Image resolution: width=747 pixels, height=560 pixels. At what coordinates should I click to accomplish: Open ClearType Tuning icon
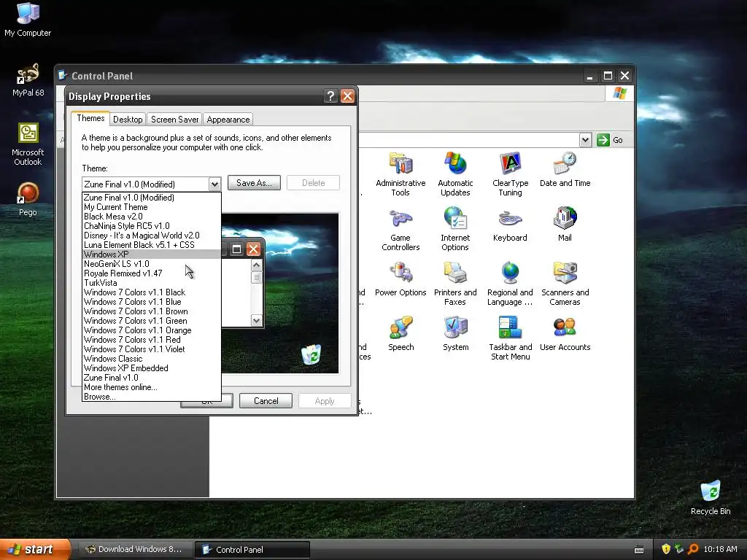pyautogui.click(x=510, y=174)
